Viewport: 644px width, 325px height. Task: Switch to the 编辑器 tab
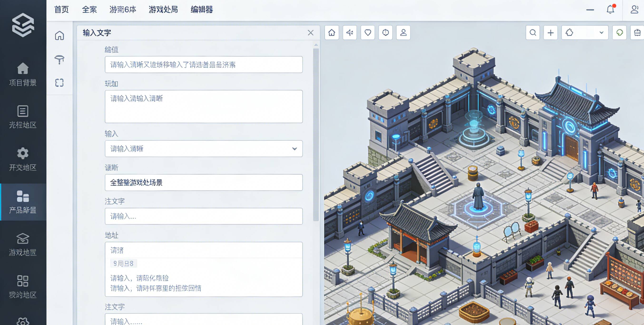tap(202, 10)
